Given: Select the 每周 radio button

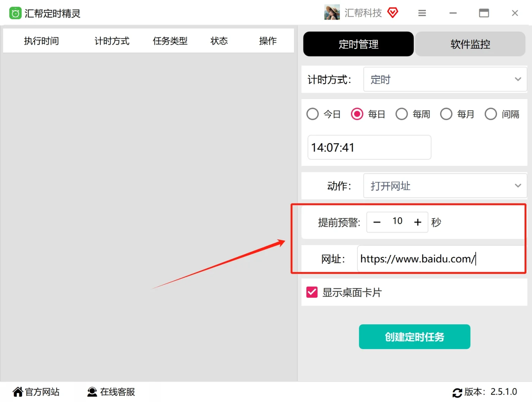Looking at the screenshot, I should point(402,114).
